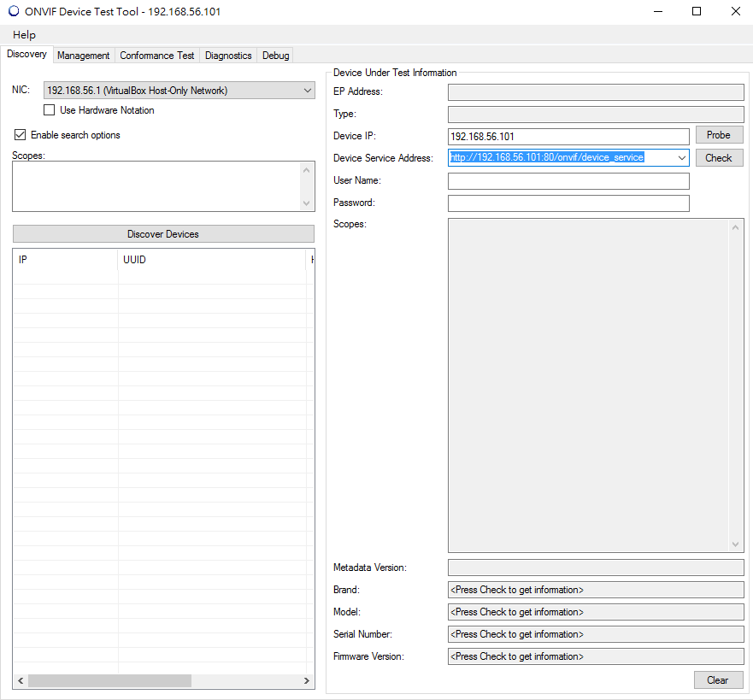This screenshot has height=700, width=753.
Task: Click the EP Address field
Action: click(596, 92)
